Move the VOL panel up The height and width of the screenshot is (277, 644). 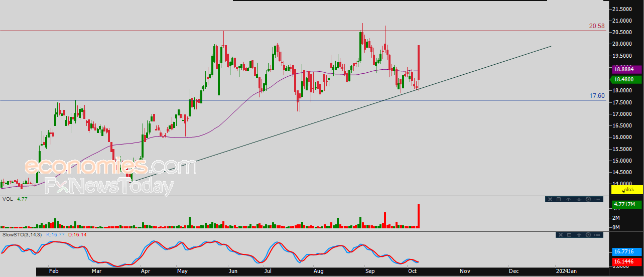pos(568,199)
